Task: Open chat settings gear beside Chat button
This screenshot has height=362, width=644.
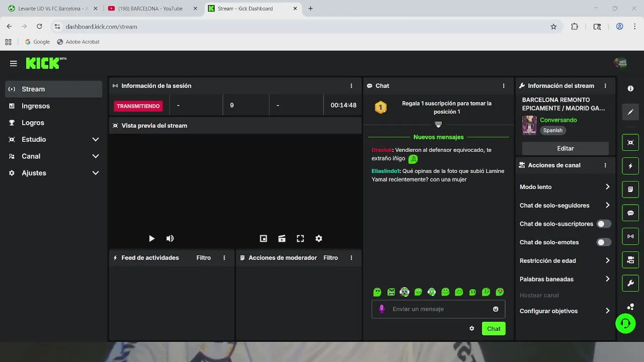Action: pyautogui.click(x=471, y=329)
